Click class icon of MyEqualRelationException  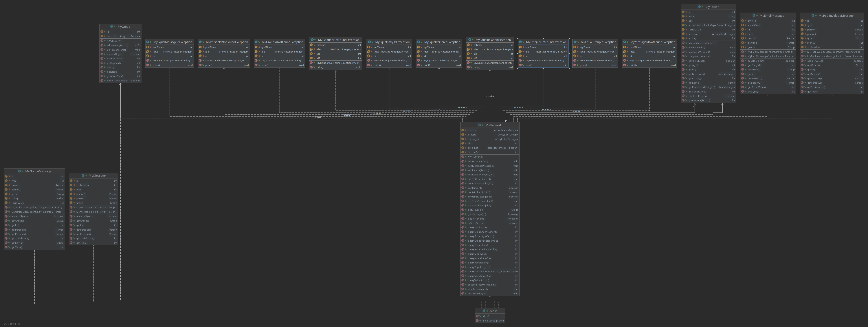[x=469, y=40]
